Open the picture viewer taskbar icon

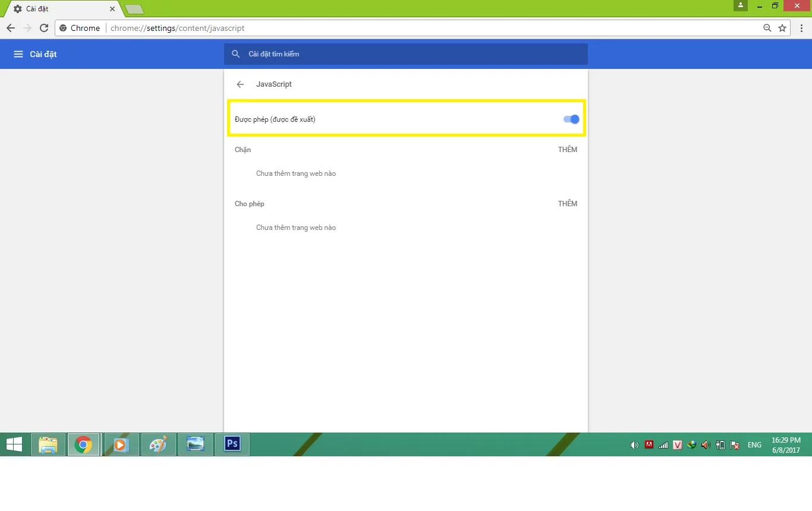coord(196,444)
